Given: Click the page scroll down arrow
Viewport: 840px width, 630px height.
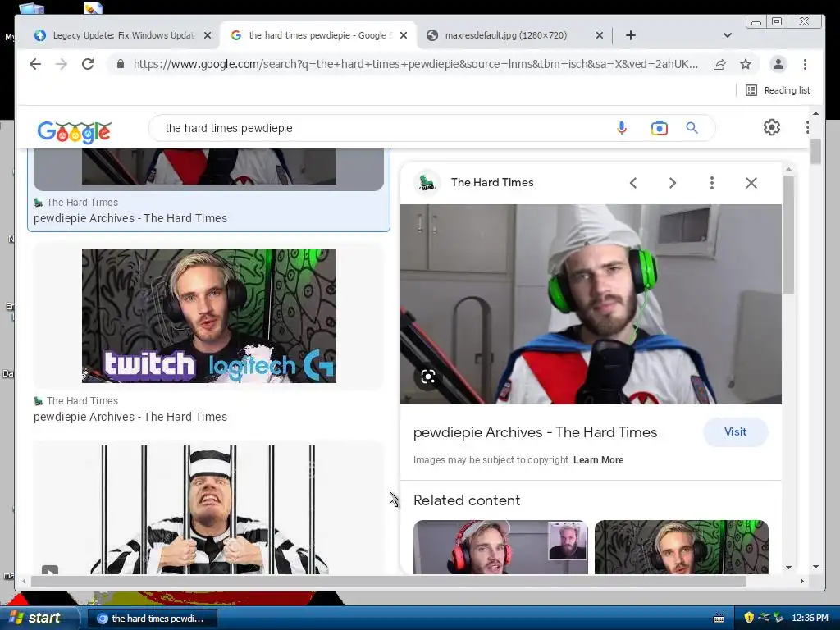Looking at the screenshot, I should point(815,567).
